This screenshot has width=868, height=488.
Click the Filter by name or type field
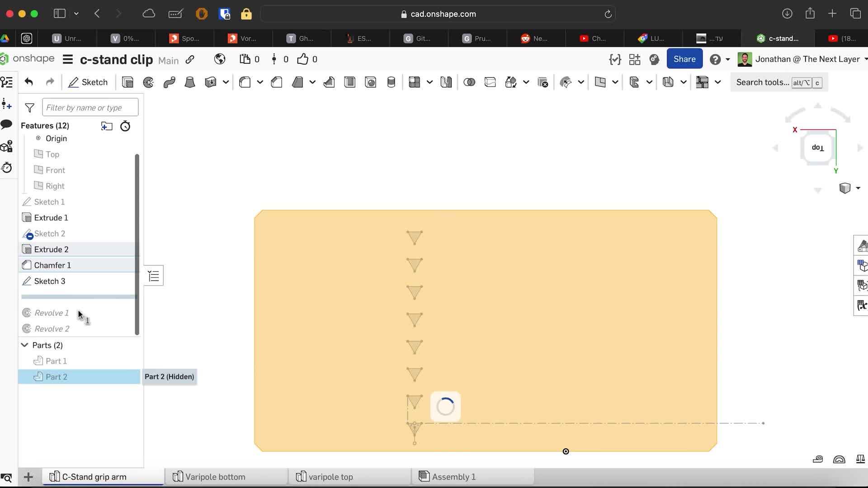[x=90, y=108]
